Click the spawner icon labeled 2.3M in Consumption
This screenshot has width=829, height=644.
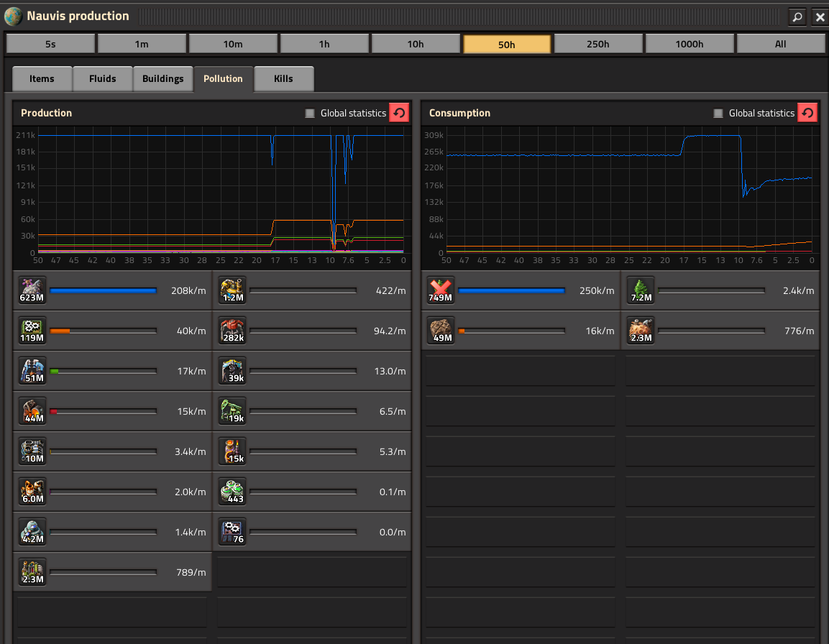click(641, 331)
